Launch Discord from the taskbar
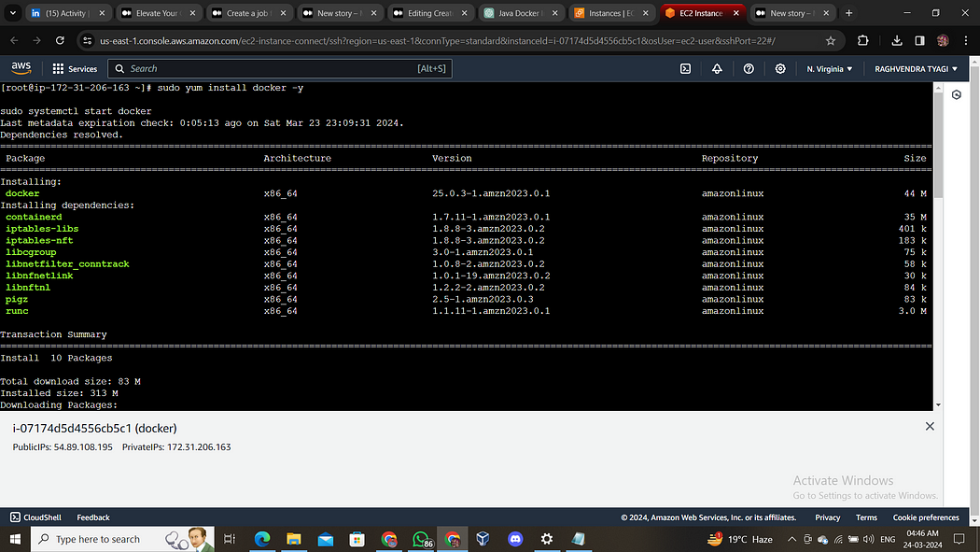 coord(515,539)
